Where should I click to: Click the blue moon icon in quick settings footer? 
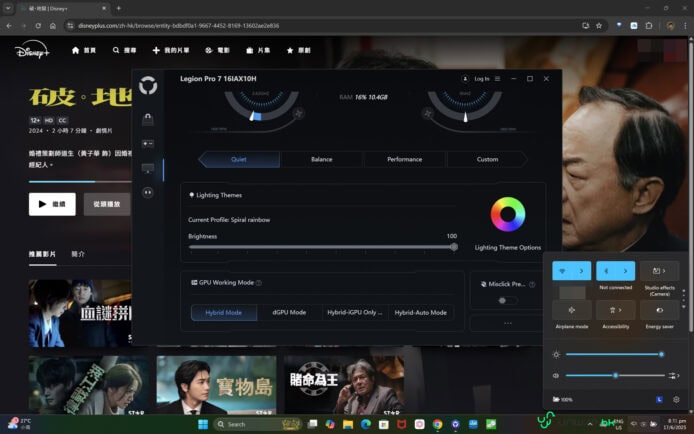click(x=659, y=399)
